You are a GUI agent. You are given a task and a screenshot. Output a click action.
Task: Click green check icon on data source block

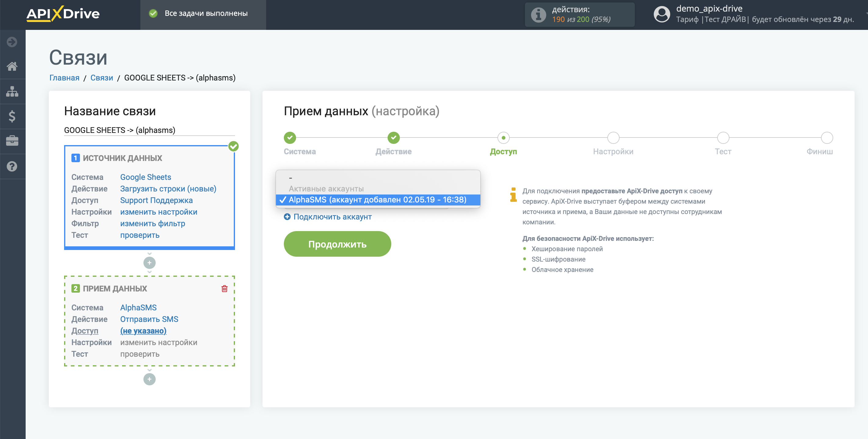[233, 146]
